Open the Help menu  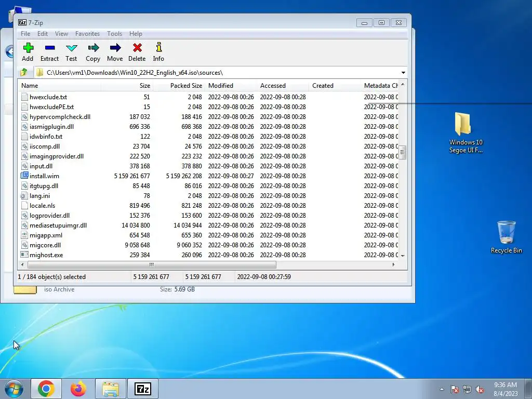point(136,34)
